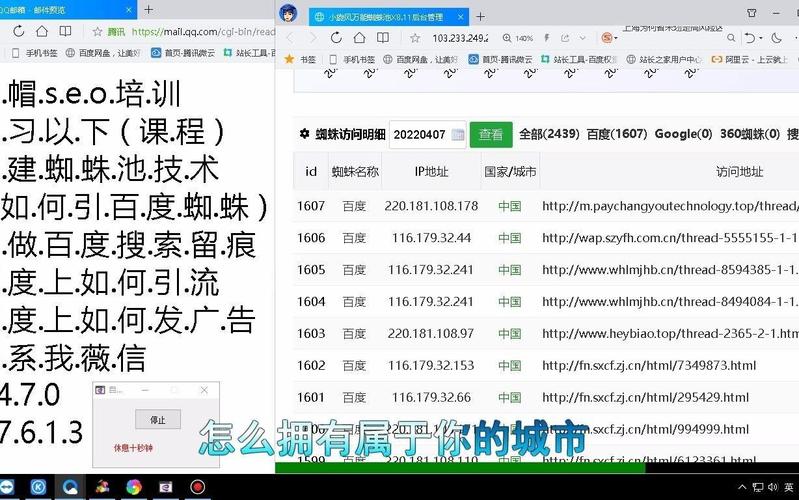This screenshot has height=500, width=799.
Task: Open 手机书签 in right bookmarks bar
Action: point(352,59)
